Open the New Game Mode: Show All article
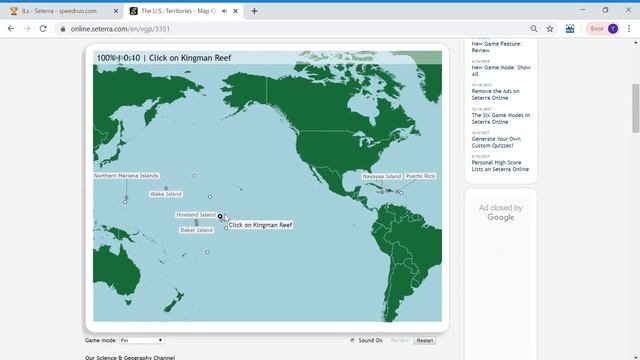The width and height of the screenshot is (640, 360). [501, 71]
